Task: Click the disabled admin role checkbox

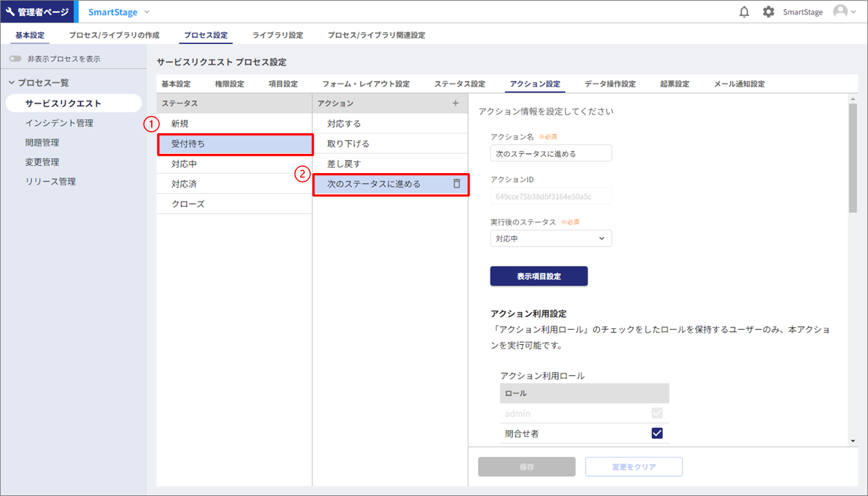Action: tap(656, 414)
